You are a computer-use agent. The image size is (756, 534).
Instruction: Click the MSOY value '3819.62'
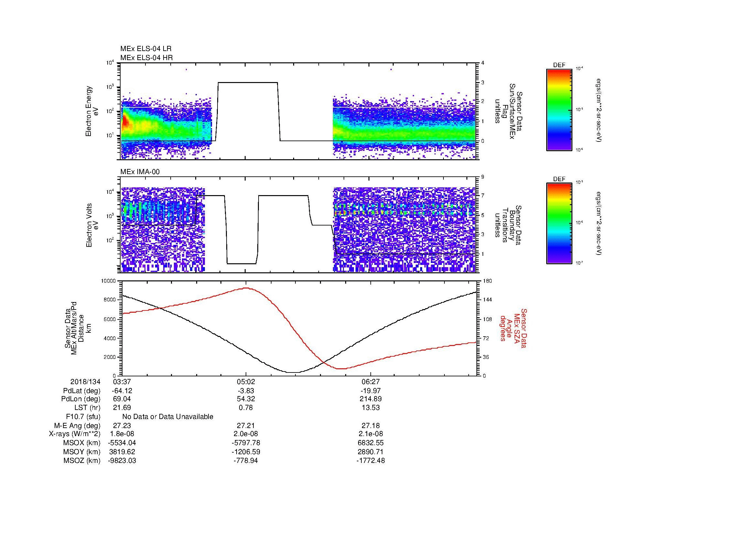(122, 452)
